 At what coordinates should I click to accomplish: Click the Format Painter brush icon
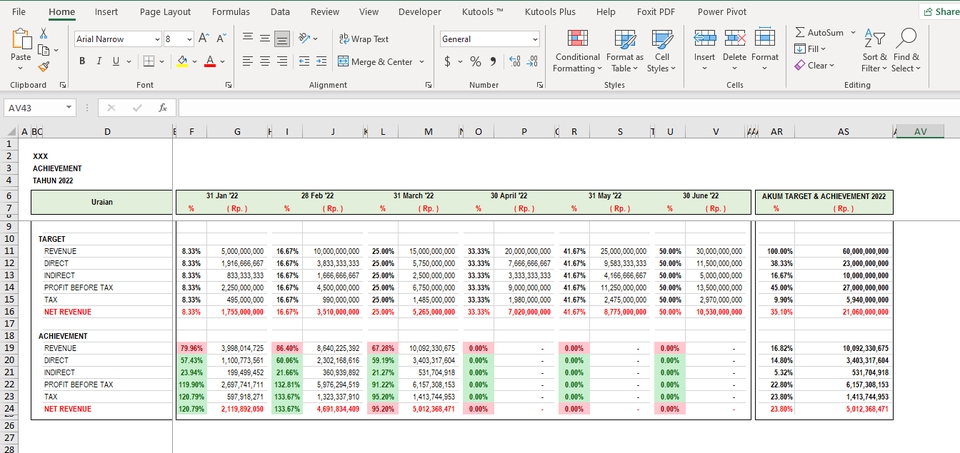[x=43, y=67]
